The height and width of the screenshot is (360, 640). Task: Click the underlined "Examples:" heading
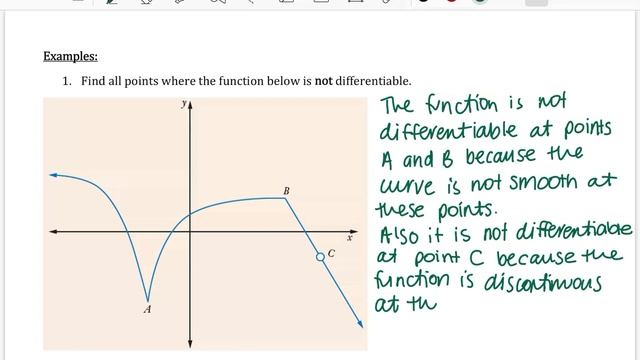71,56
